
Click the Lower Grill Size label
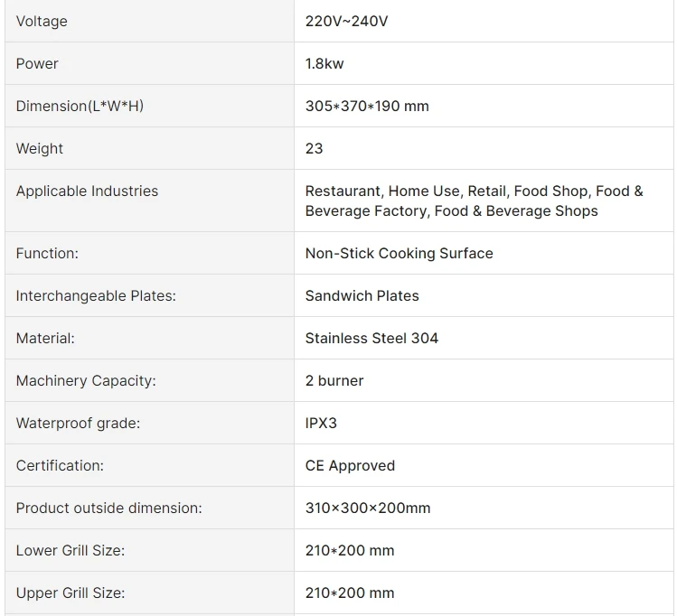pyautogui.click(x=71, y=550)
